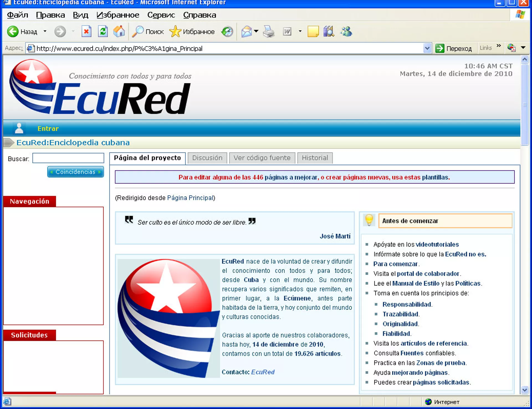
Task: Click the Entrar login link
Action: (48, 129)
